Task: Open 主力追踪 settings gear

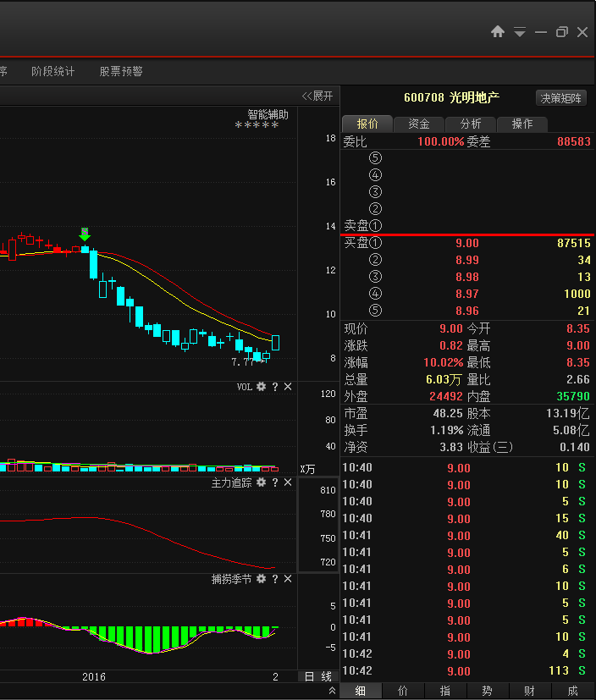Action: pos(261,482)
